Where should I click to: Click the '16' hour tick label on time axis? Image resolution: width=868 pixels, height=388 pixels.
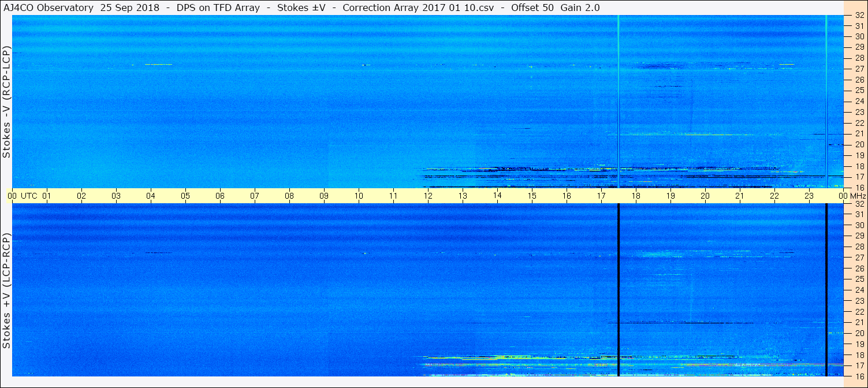(x=567, y=196)
